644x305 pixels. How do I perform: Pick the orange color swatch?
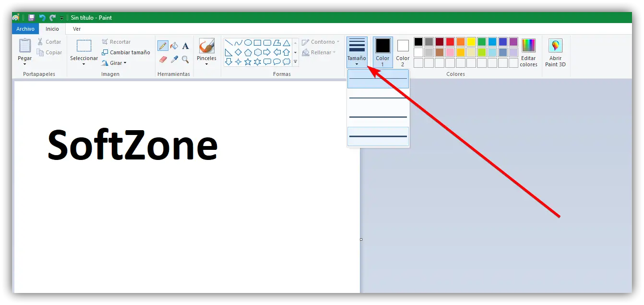coord(461,42)
